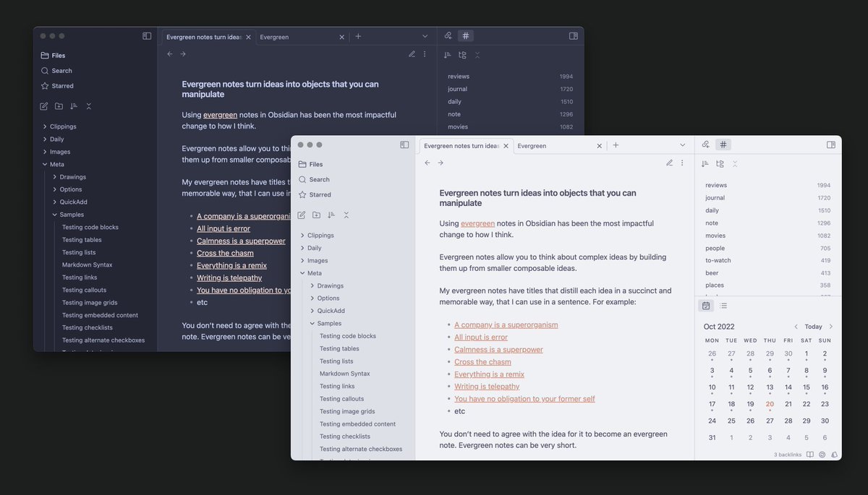This screenshot has height=495, width=868.
Task: Click the edit pencil icon in light window
Action: pyautogui.click(x=669, y=163)
